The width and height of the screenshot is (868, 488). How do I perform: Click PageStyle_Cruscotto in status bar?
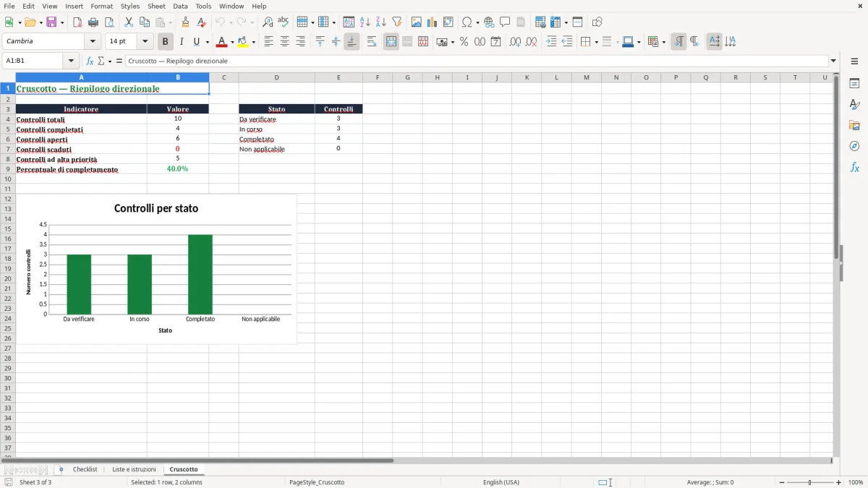click(317, 482)
